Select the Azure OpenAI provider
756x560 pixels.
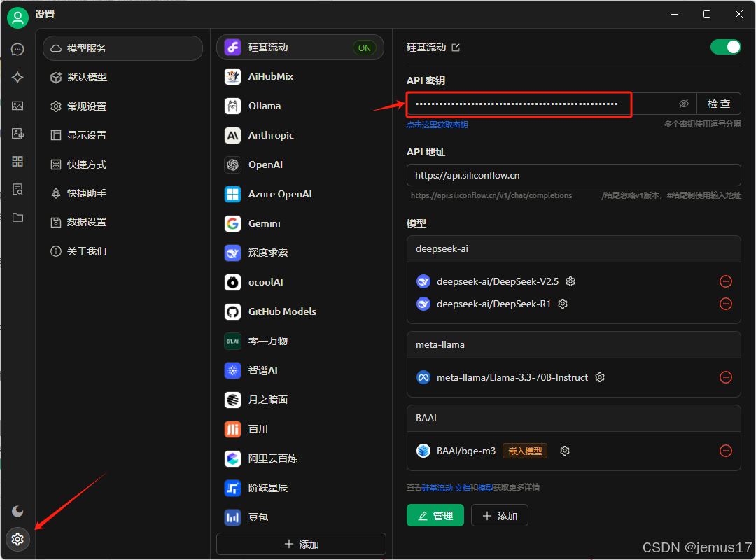(300, 194)
